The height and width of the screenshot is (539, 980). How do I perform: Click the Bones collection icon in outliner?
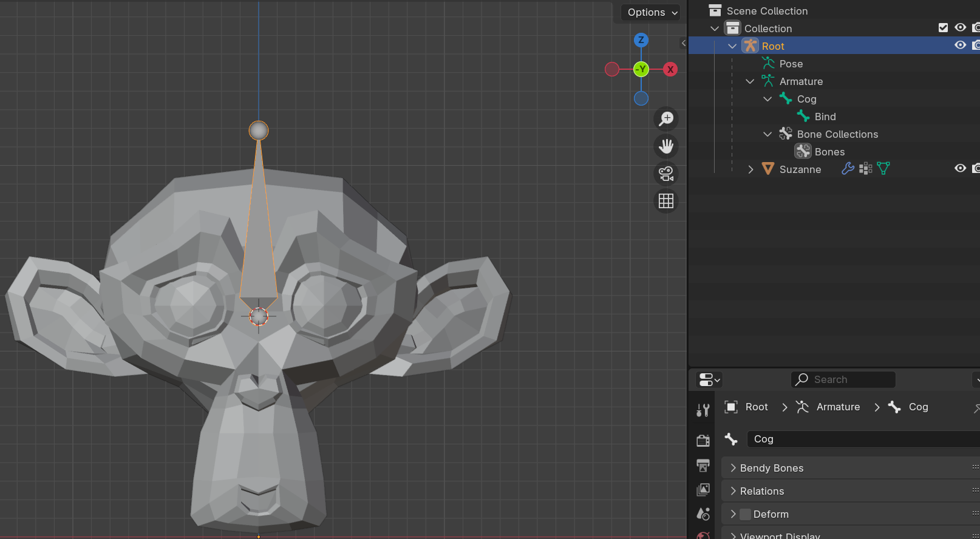click(x=803, y=151)
